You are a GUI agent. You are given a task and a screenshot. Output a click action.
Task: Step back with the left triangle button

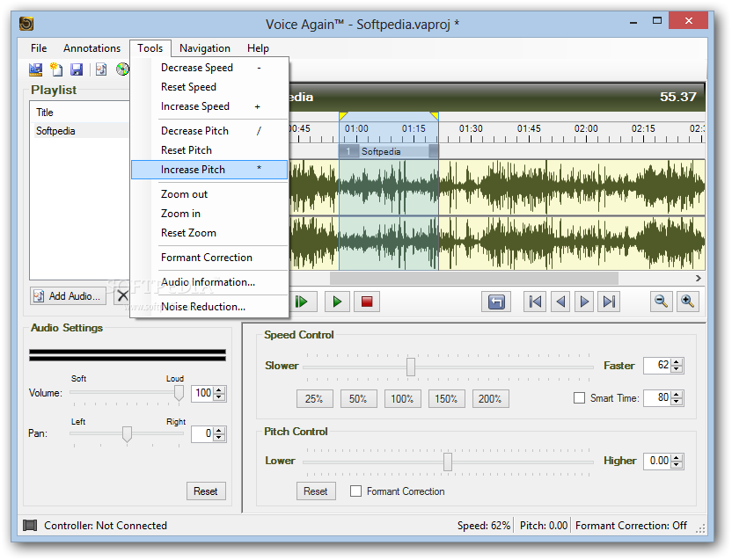[560, 302]
